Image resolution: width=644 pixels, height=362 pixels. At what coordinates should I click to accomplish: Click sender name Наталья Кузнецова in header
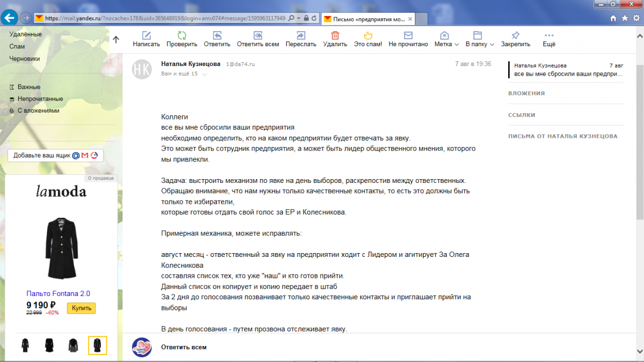191,64
